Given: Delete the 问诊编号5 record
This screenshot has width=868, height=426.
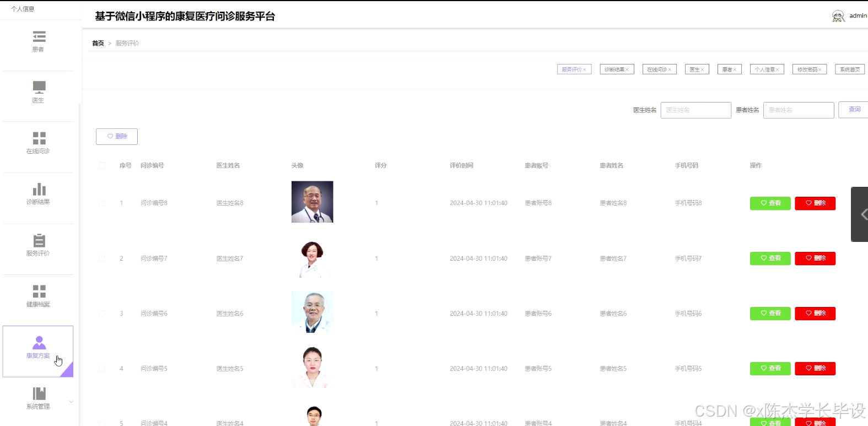Looking at the screenshot, I should click(815, 369).
